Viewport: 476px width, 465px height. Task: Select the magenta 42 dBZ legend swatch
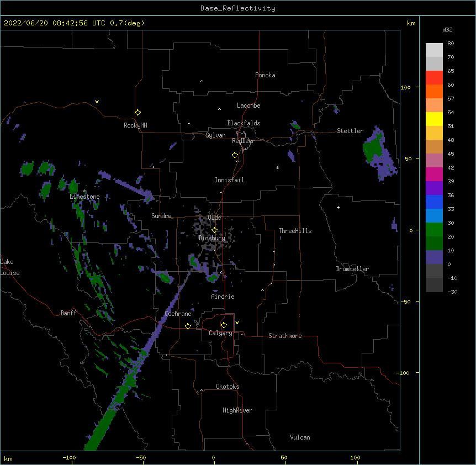pyautogui.click(x=434, y=174)
